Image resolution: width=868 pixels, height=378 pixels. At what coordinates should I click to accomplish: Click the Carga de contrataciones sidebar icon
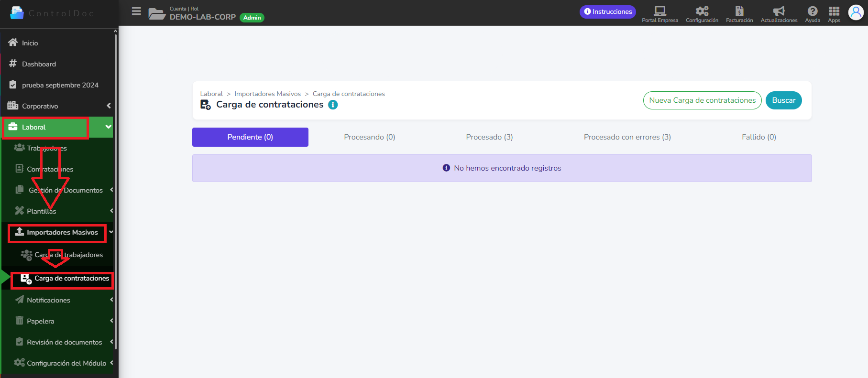[x=26, y=279]
